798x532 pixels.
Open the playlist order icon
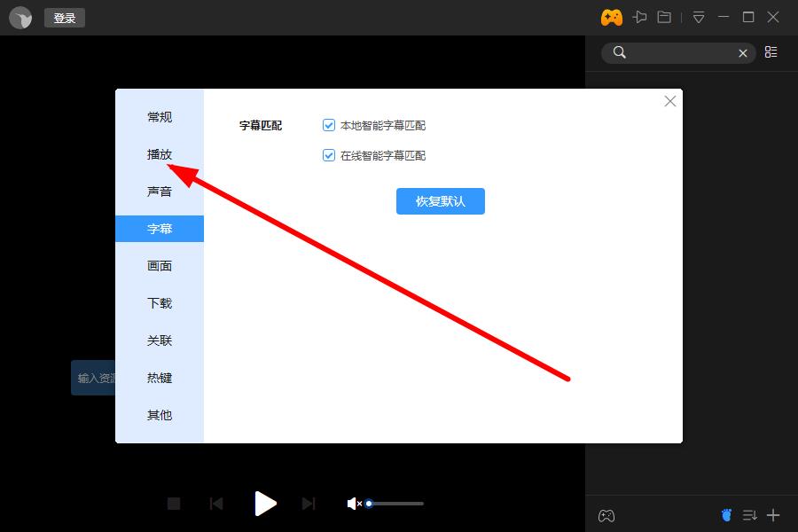point(749,516)
